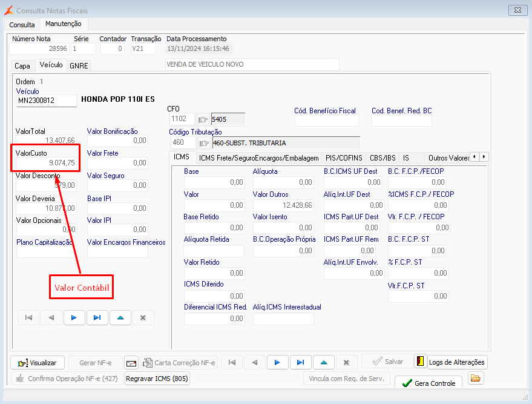This screenshot has height=404, width=532.
Task: Go to next vehicle record arrow
Action: point(74,317)
